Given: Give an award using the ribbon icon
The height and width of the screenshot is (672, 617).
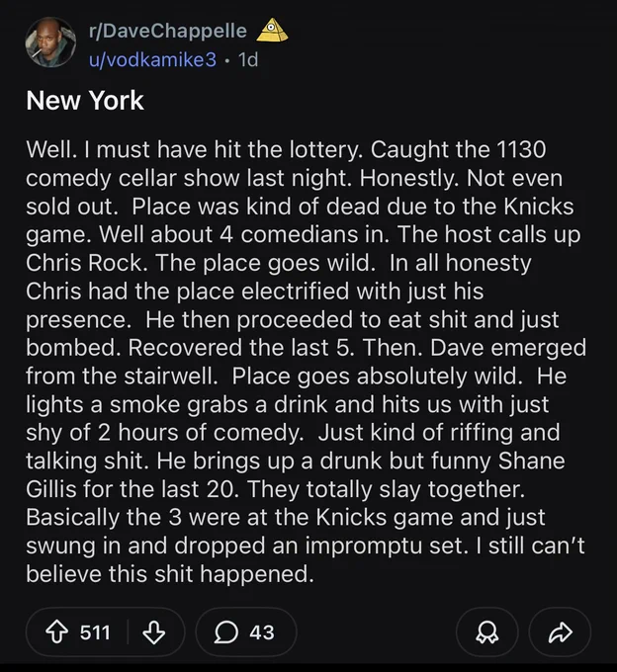Looking at the screenshot, I should click(487, 632).
